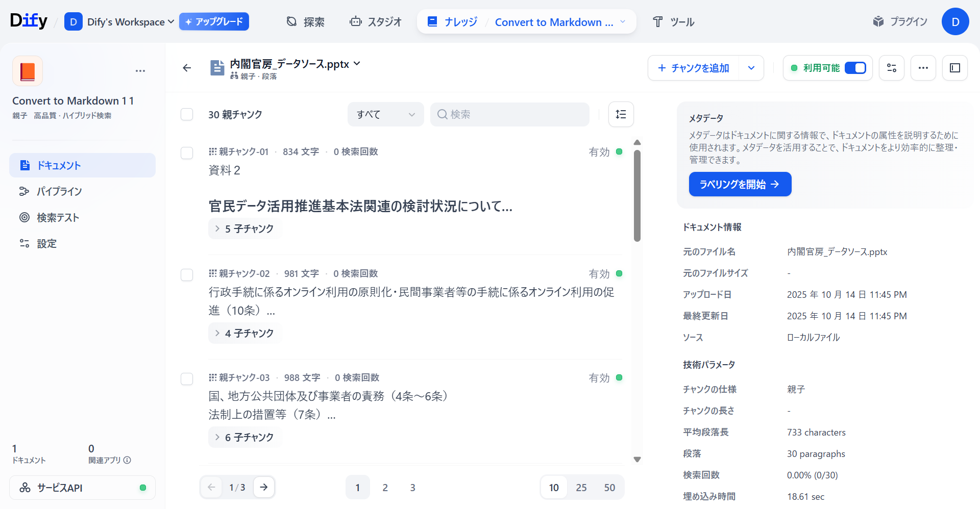Click the back arrow beside document name
Image resolution: width=980 pixels, height=509 pixels.
click(x=187, y=68)
